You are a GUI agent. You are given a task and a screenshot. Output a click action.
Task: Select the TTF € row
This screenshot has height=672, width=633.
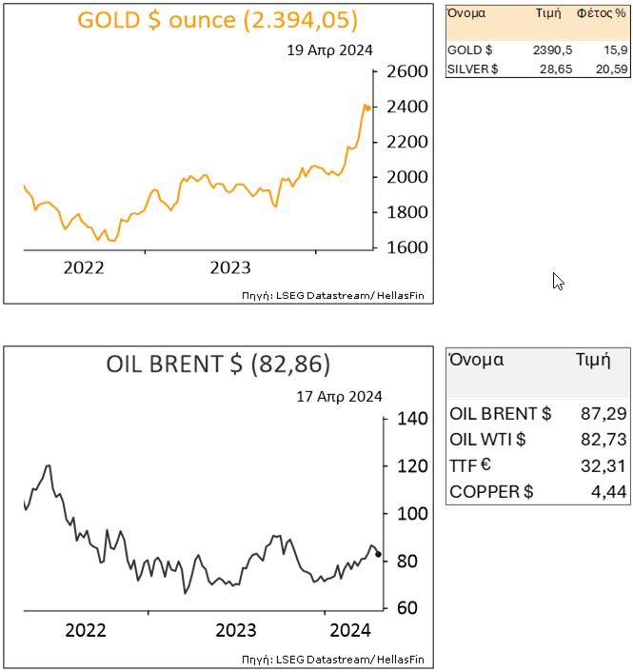point(538,465)
